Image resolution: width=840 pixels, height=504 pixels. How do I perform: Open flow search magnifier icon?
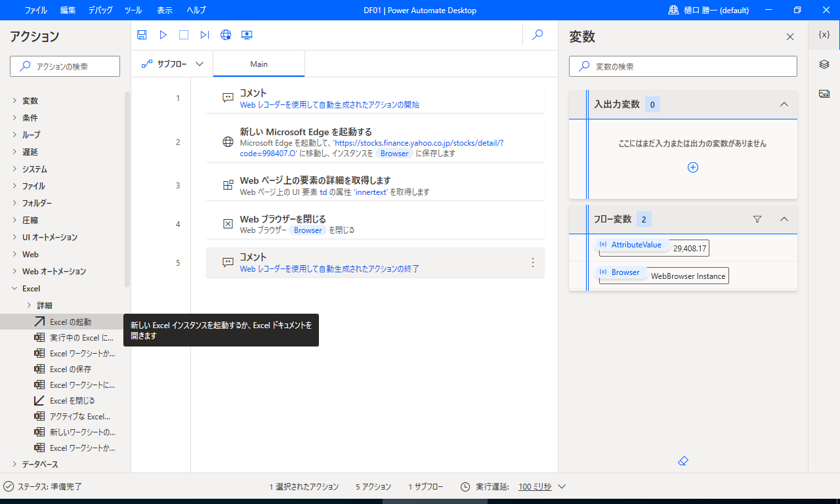tap(537, 35)
